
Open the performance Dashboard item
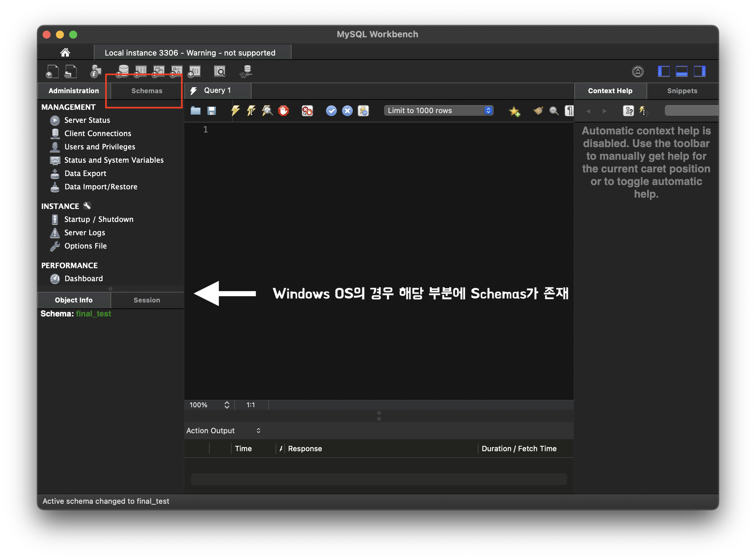tap(84, 279)
